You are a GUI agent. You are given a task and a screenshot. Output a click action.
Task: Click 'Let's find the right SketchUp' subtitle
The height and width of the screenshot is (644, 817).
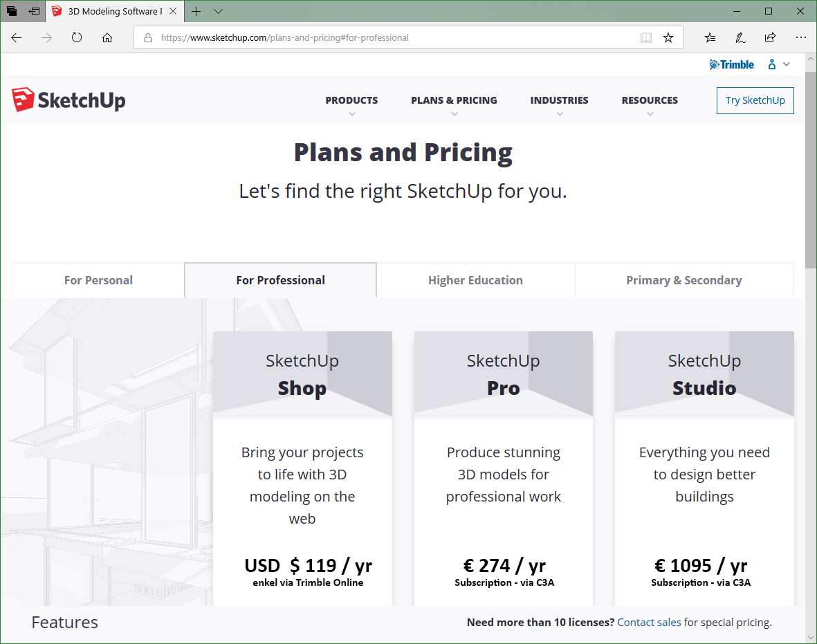(403, 191)
